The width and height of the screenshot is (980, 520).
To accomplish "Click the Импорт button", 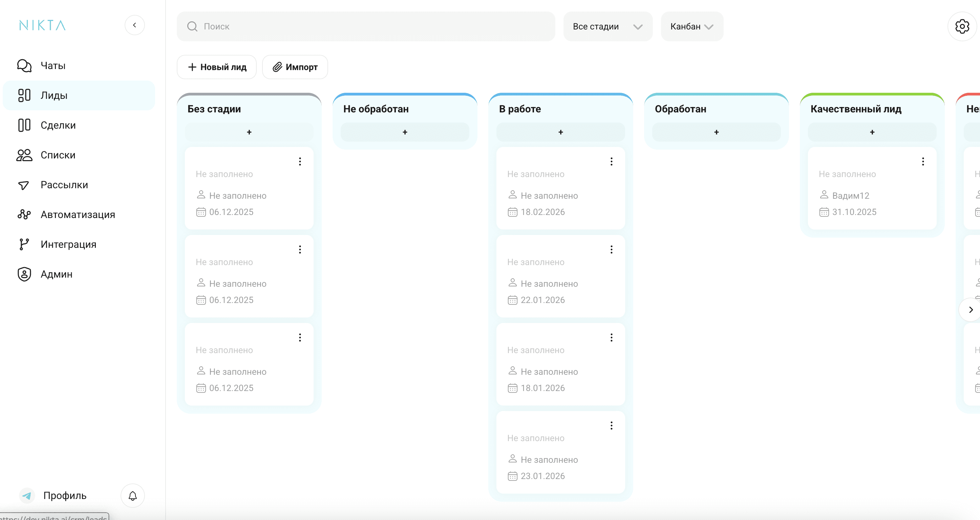I will pos(295,67).
